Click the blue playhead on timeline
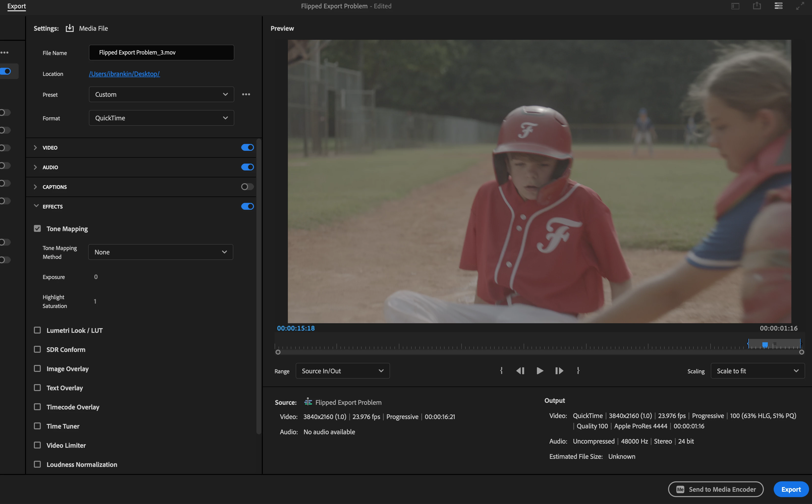 [765, 344]
